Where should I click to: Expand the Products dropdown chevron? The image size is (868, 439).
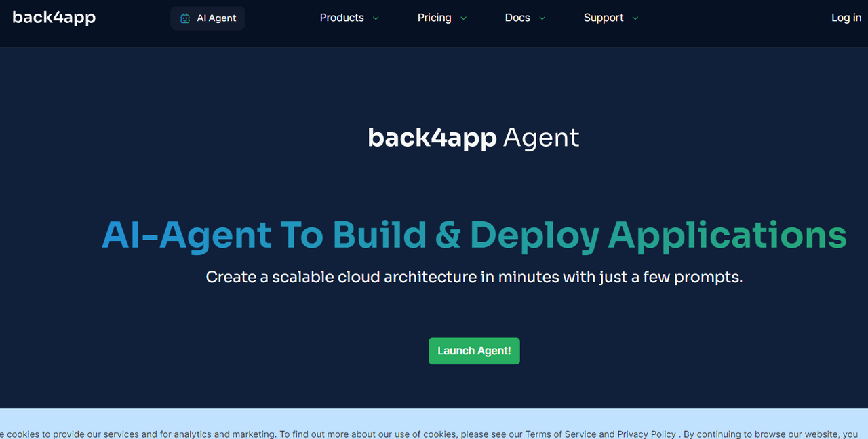(376, 18)
